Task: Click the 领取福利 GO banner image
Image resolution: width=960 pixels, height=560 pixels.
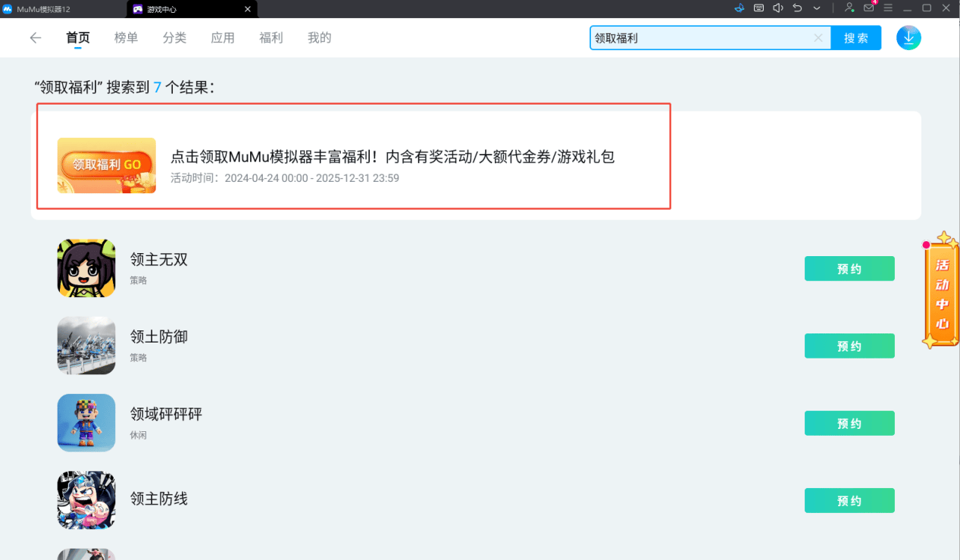Action: point(107,165)
